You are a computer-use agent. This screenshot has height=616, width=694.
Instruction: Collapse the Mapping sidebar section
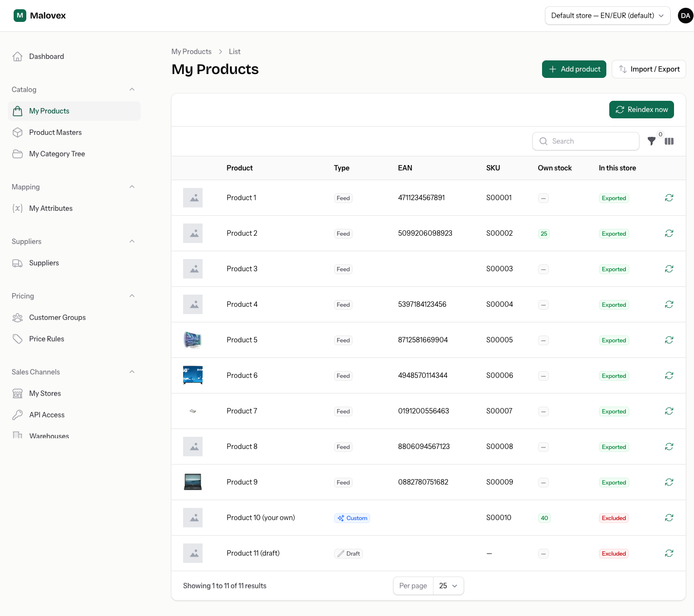coord(132,187)
